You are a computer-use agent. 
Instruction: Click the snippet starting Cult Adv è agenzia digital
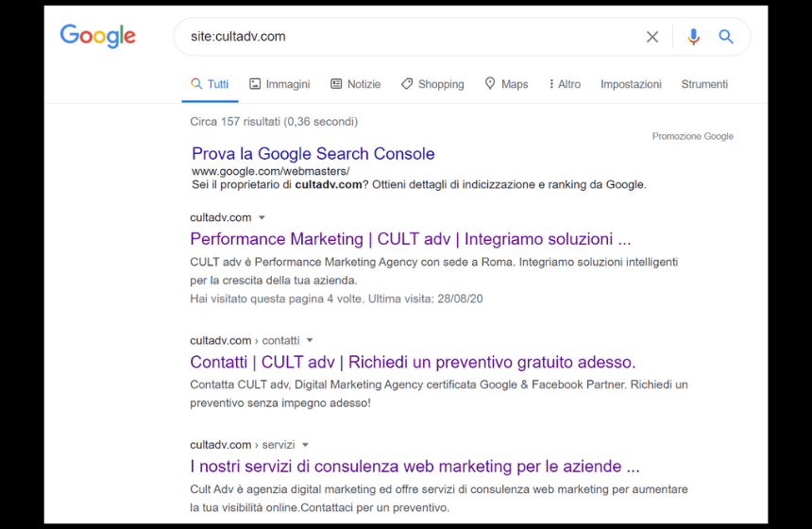(439, 499)
